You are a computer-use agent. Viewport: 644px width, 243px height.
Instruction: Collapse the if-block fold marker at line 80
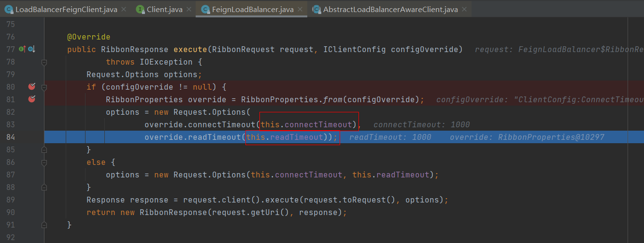(x=44, y=87)
